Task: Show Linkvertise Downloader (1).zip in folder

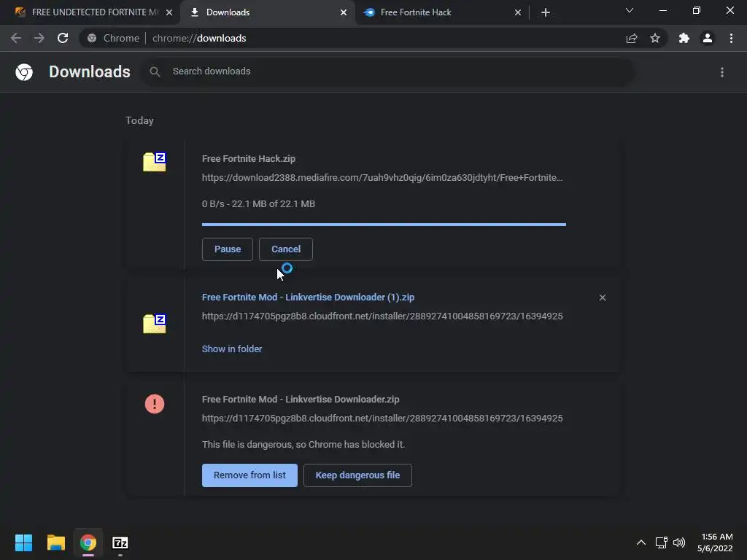Action: 232,349
